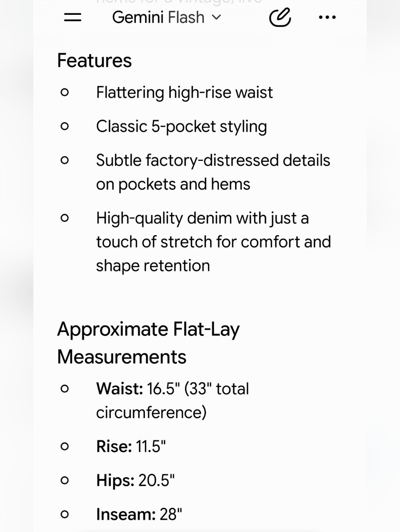Click the dropdown chevron beside Flash
Viewport: 400px width, 532px height.
pyautogui.click(x=216, y=17)
